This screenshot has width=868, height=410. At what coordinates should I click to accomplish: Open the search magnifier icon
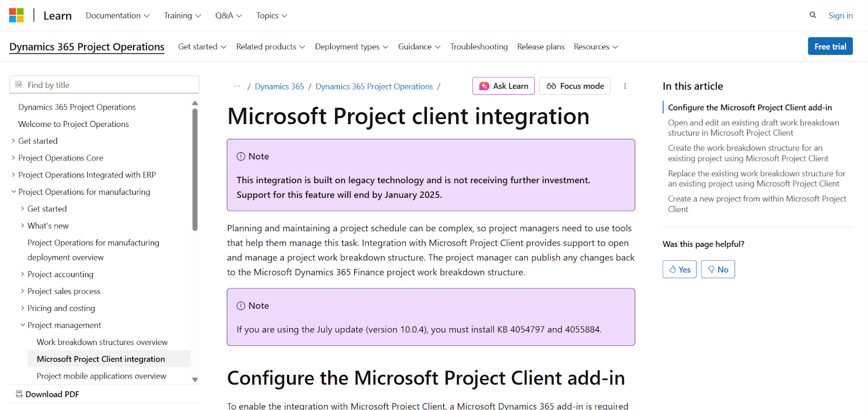coord(813,15)
